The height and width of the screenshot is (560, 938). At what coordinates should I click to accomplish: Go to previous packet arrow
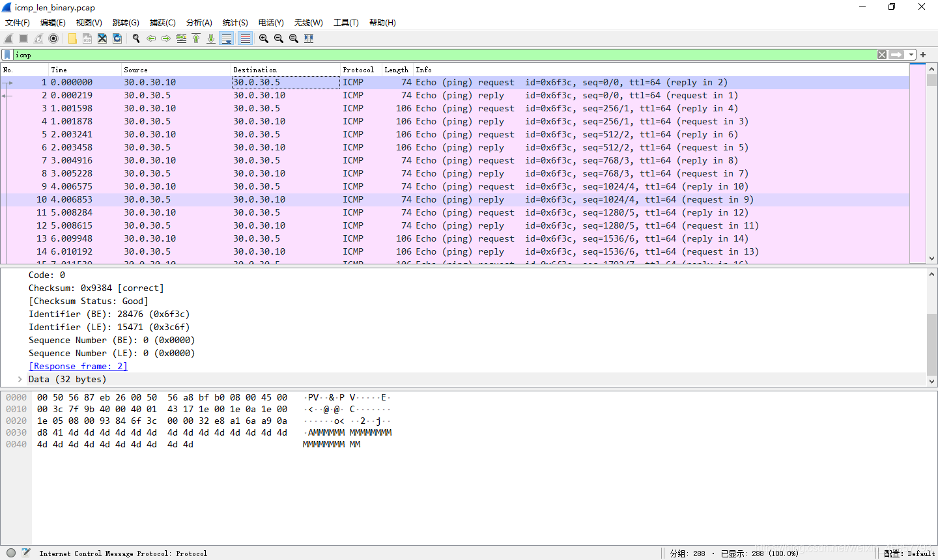[x=151, y=38]
